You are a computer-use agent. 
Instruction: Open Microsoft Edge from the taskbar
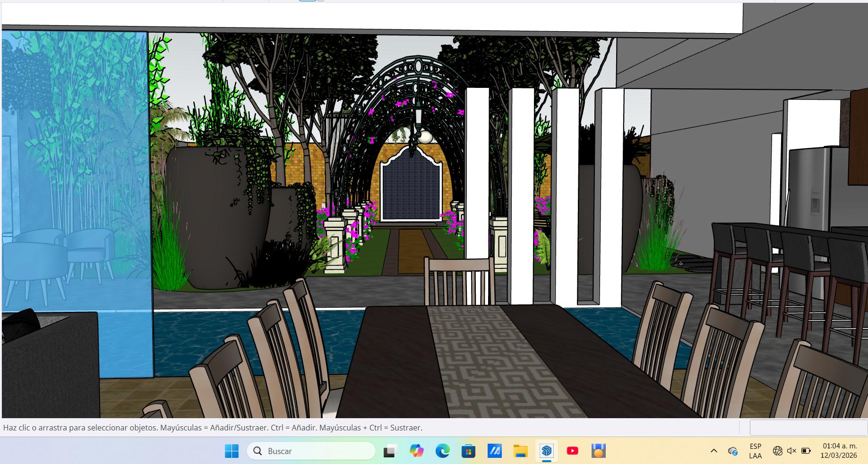(x=442, y=451)
